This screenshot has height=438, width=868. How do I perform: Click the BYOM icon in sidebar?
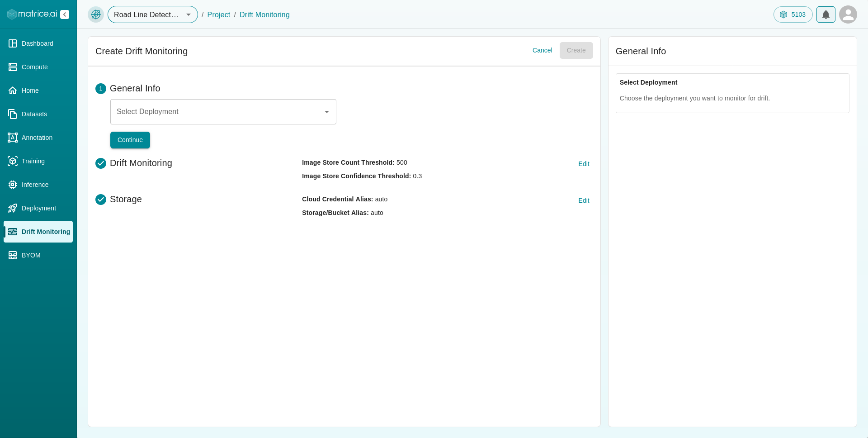coord(13,255)
